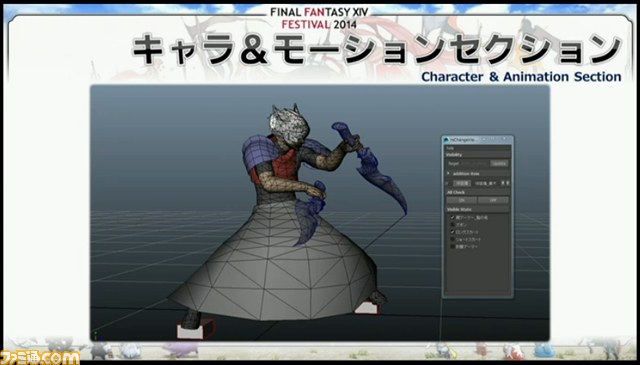Click the All Check OFF button
640x365 pixels.
[x=493, y=200]
